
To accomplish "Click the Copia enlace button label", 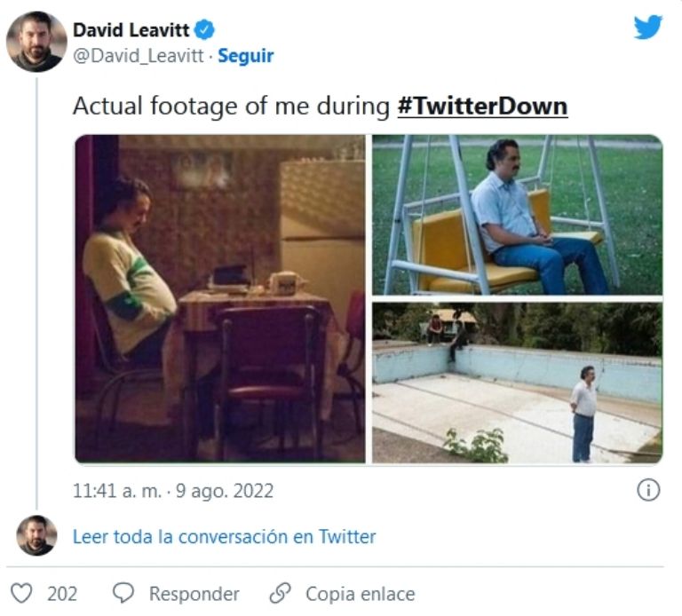I will click(360, 593).
